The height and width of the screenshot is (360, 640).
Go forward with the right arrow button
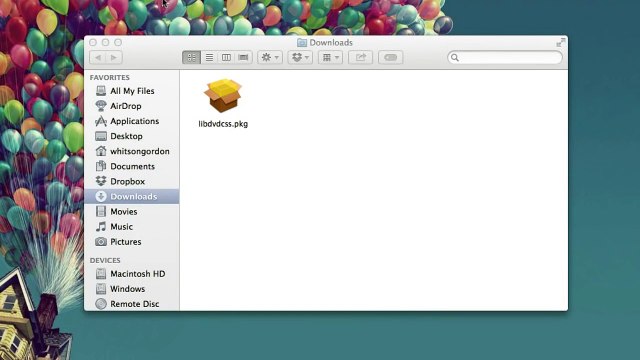(x=114, y=58)
